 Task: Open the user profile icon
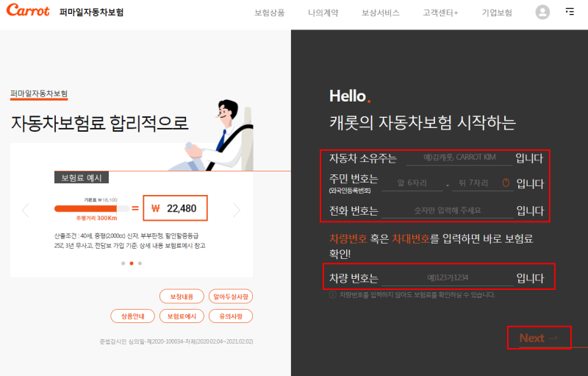point(542,12)
